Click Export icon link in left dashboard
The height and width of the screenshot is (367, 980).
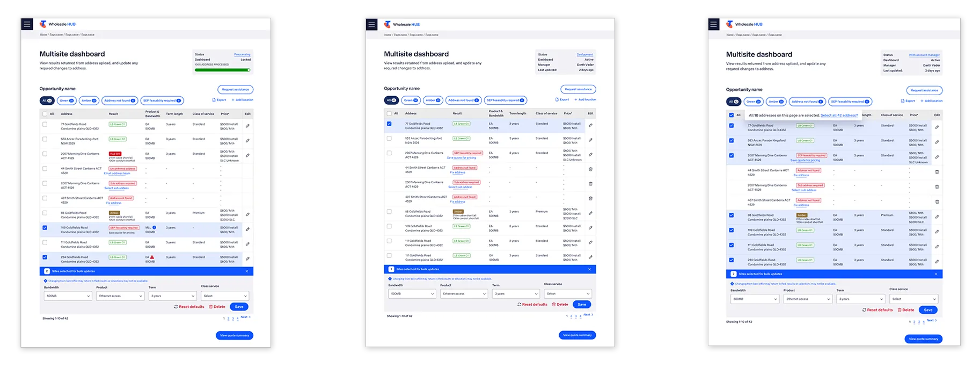219,100
